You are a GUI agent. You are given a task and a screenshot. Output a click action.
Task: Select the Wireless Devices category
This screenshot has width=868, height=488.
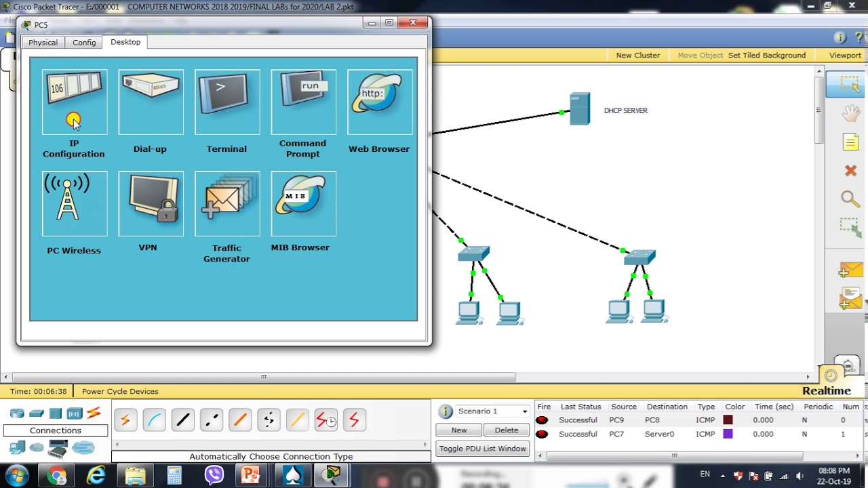(x=75, y=413)
